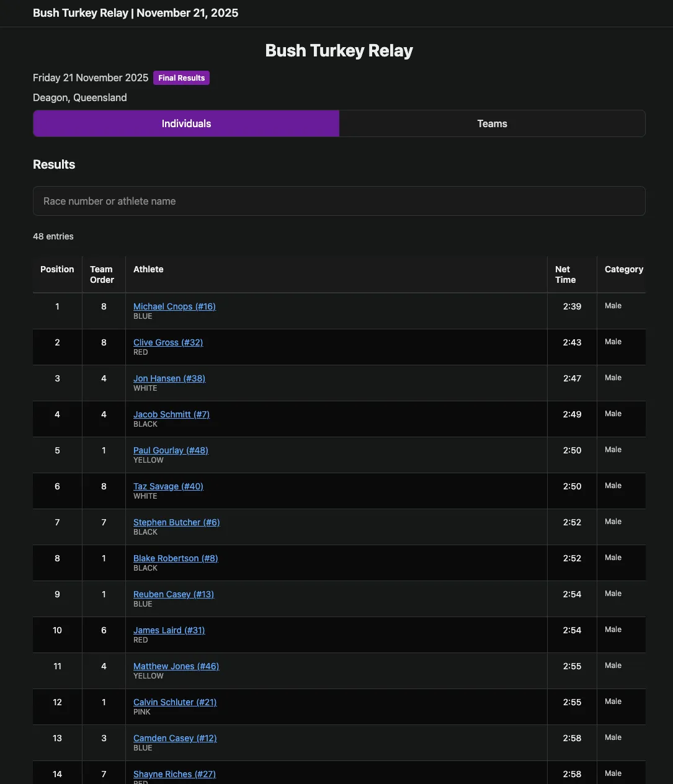View Reuben Casey's result

tap(173, 594)
